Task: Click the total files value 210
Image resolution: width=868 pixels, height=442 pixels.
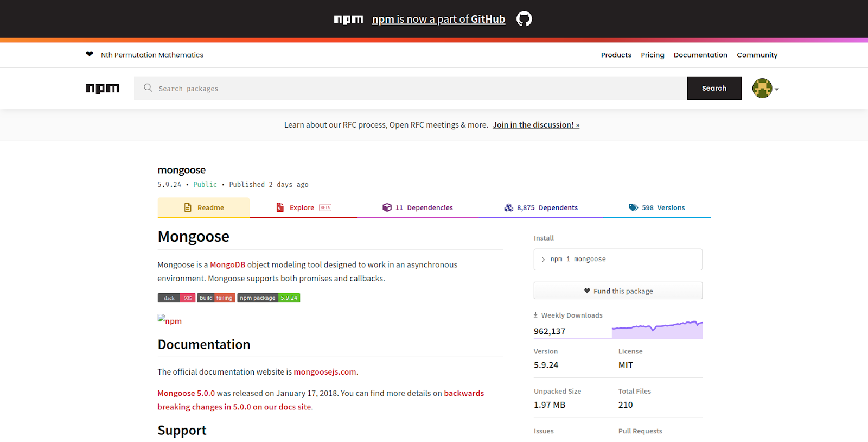Action: 626,405
